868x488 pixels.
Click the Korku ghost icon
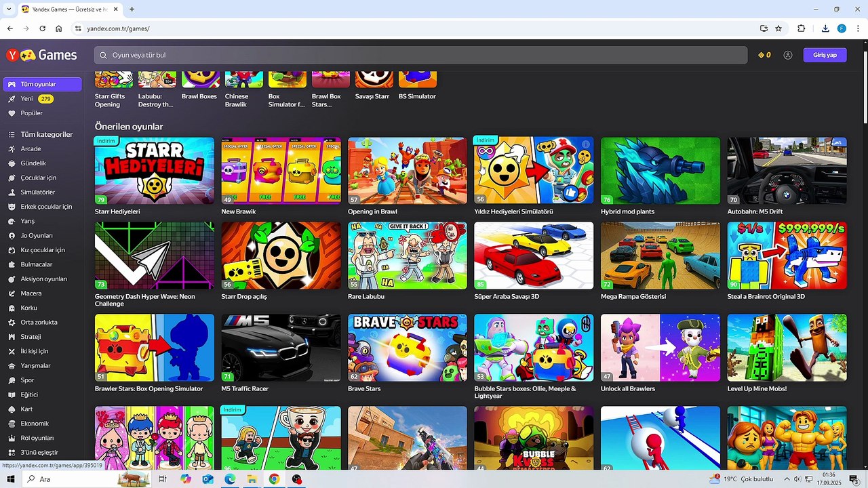tap(12, 308)
